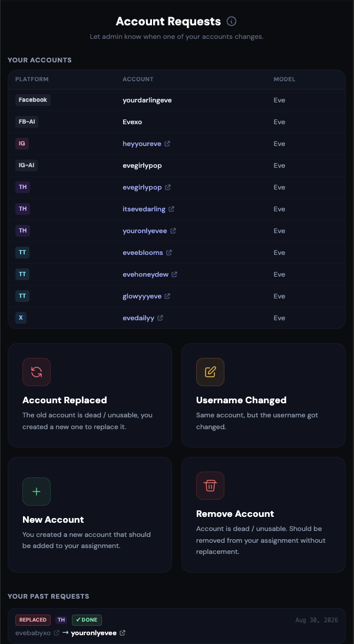This screenshot has height=644, width=354.
Task: Open external link icon next to evebabyxo
Action: (x=57, y=633)
